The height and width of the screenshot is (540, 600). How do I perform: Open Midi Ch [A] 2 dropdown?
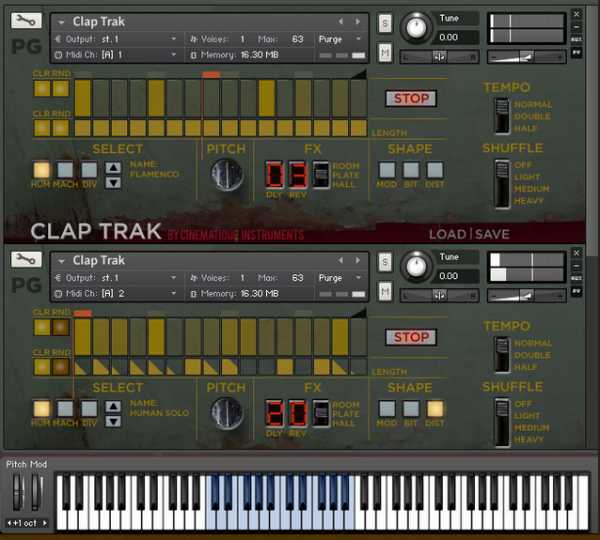[x=116, y=294]
